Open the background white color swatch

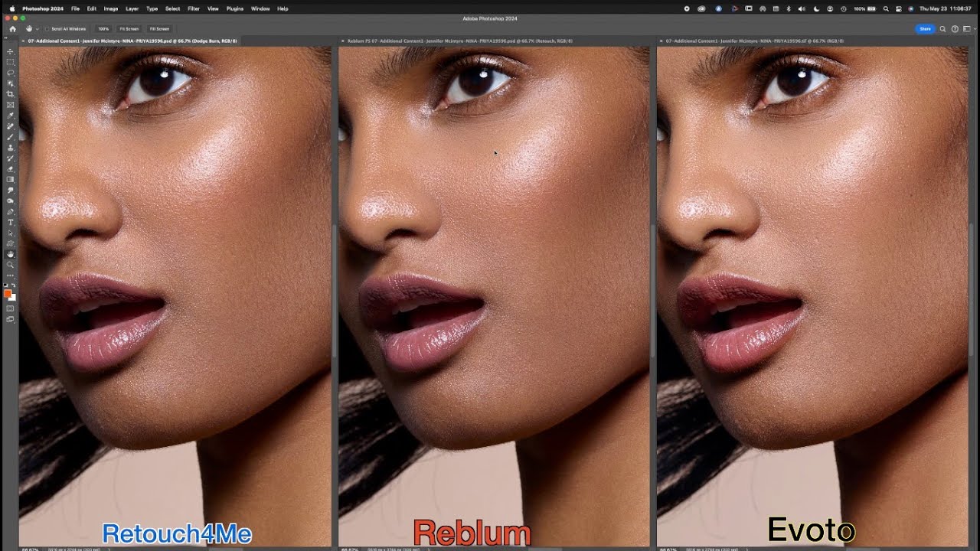click(13, 298)
